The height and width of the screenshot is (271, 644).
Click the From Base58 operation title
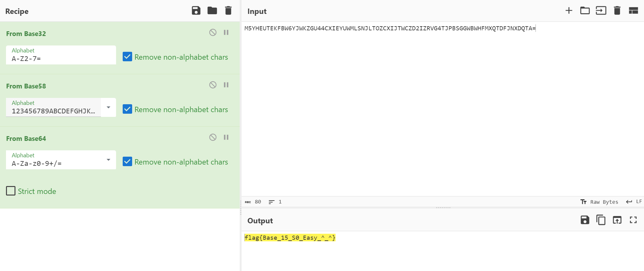pos(26,86)
